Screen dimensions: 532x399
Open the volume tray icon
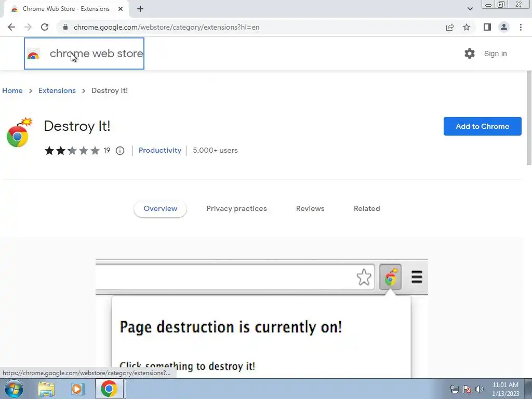point(480,389)
